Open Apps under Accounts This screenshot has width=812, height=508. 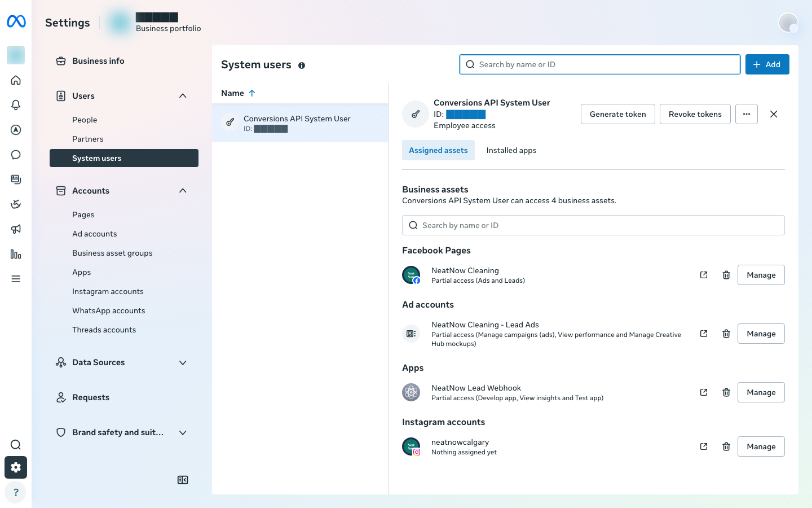click(124, 272)
